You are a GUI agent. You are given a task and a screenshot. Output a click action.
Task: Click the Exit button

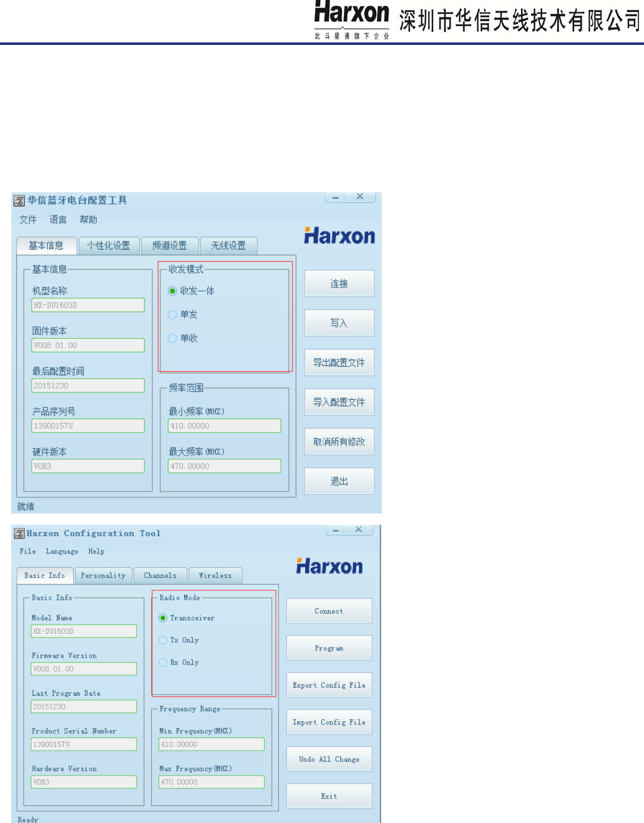point(329,796)
